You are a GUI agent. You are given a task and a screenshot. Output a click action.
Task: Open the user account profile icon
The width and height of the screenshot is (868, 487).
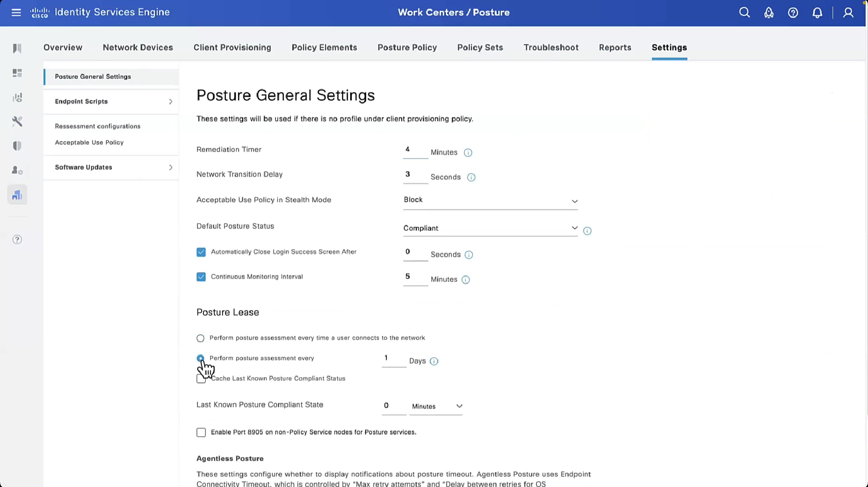(x=848, y=12)
